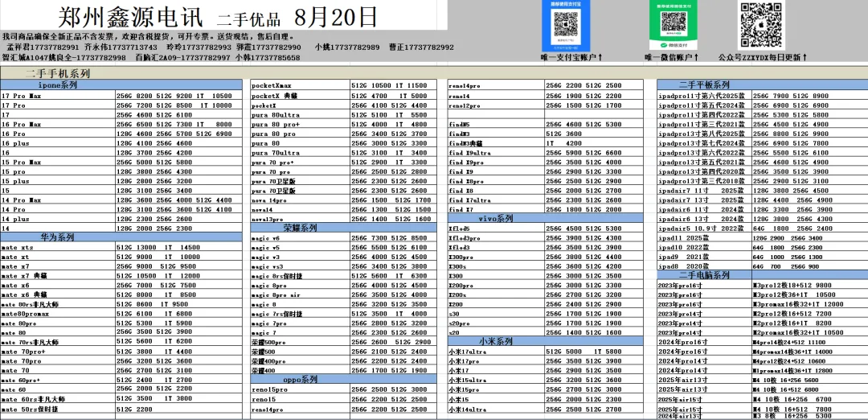Select the blue "荣耀系列" header cell
Viewport: 868px width, 420px height.
tap(344, 228)
